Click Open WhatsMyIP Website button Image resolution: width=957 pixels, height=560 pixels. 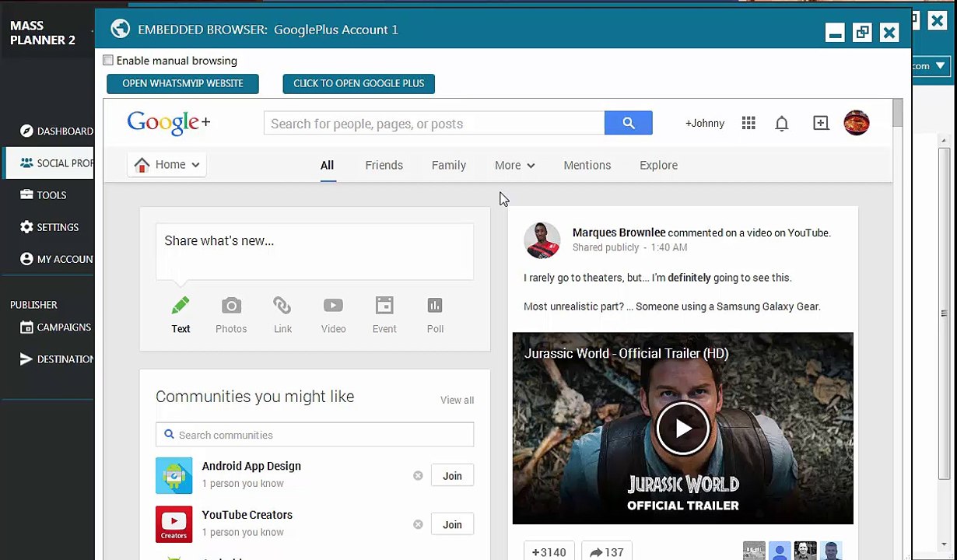183,83
